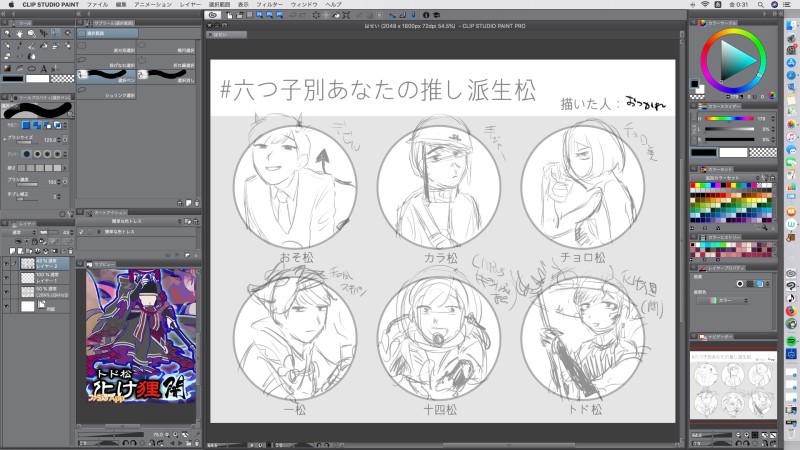Viewport: 800px width, 450px height.
Task: Open the フィルター menu
Action: 269,4
